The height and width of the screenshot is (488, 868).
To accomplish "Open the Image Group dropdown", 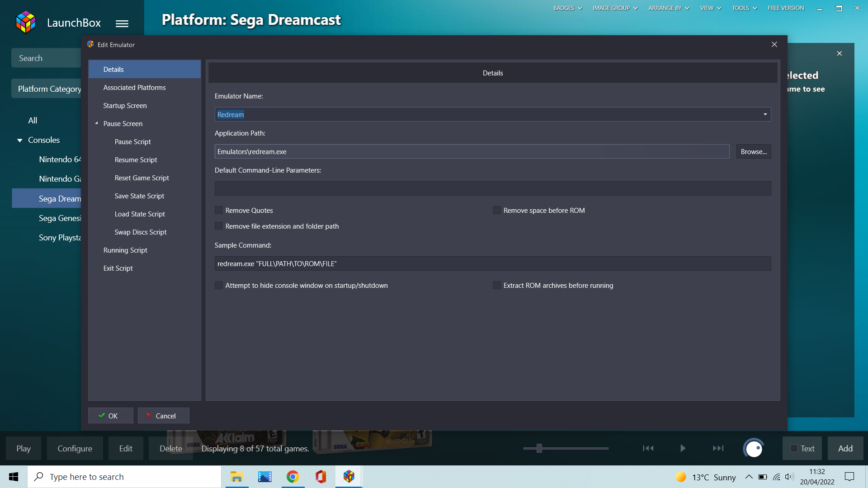I will click(x=615, y=8).
